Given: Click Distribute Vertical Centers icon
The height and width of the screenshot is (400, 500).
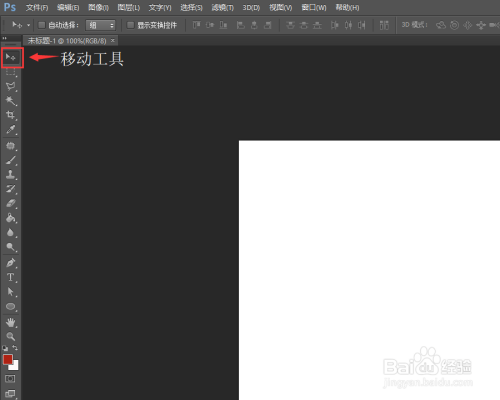Looking at the screenshot, I should pyautogui.click(x=304, y=25).
